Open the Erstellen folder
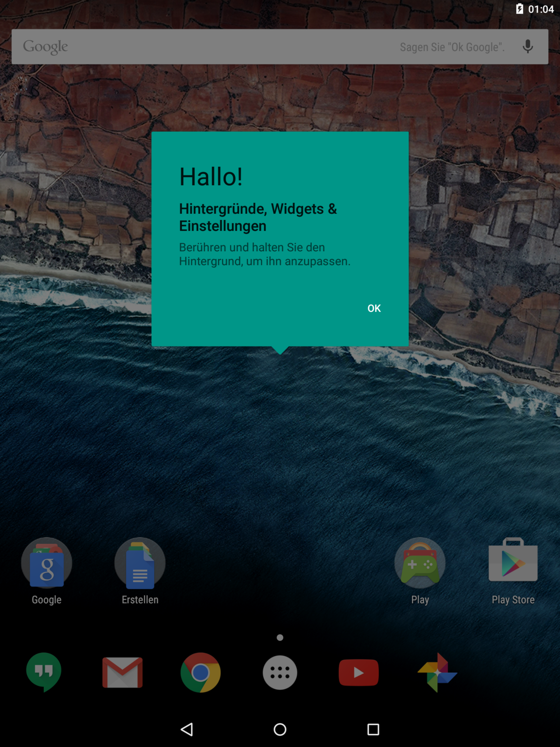This screenshot has width=560, height=747. [x=140, y=563]
